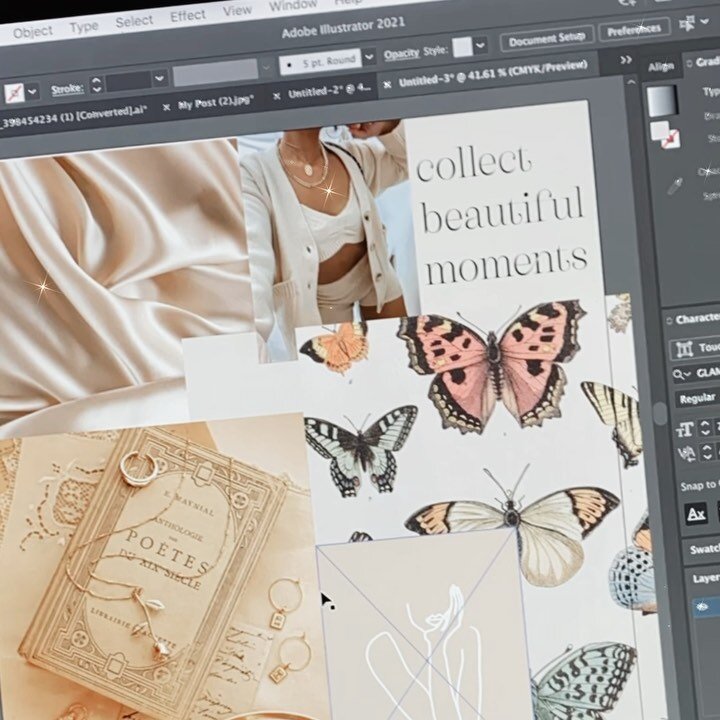
Task: Adjust kerning with stepper arrows
Action: (706, 452)
